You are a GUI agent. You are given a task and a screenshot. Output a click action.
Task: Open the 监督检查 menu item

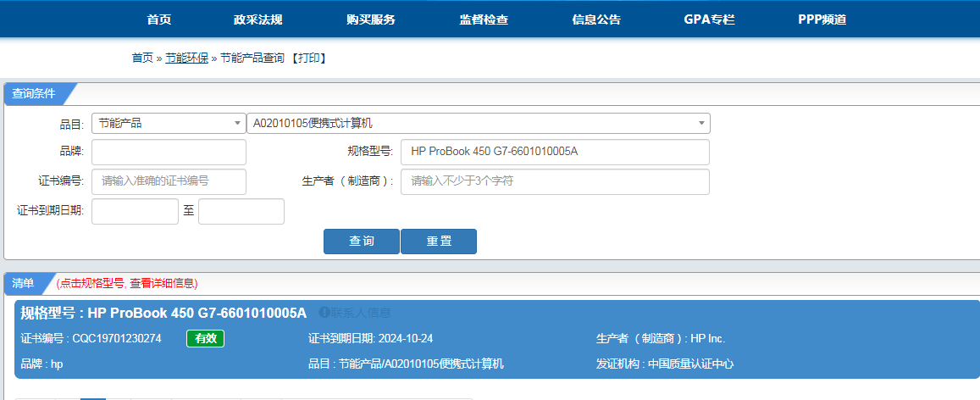(x=484, y=19)
